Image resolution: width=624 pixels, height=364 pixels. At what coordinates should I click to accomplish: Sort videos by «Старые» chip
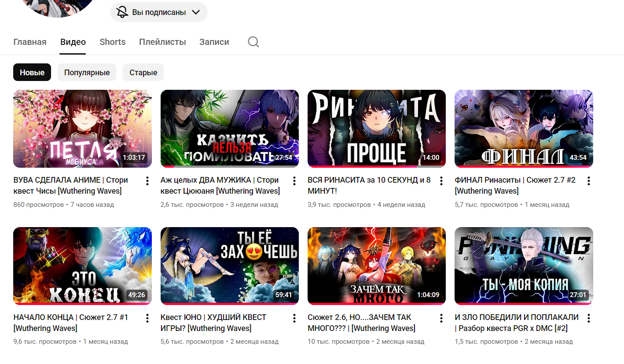point(143,72)
